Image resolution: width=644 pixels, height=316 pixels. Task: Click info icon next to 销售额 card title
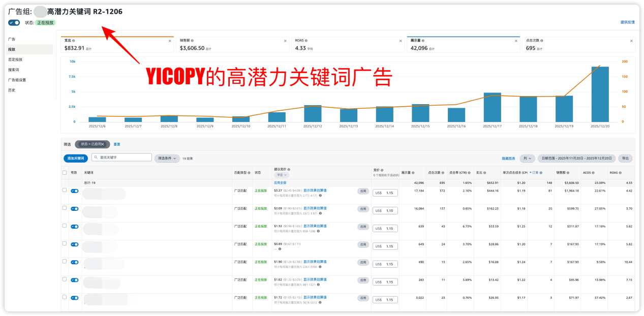192,41
